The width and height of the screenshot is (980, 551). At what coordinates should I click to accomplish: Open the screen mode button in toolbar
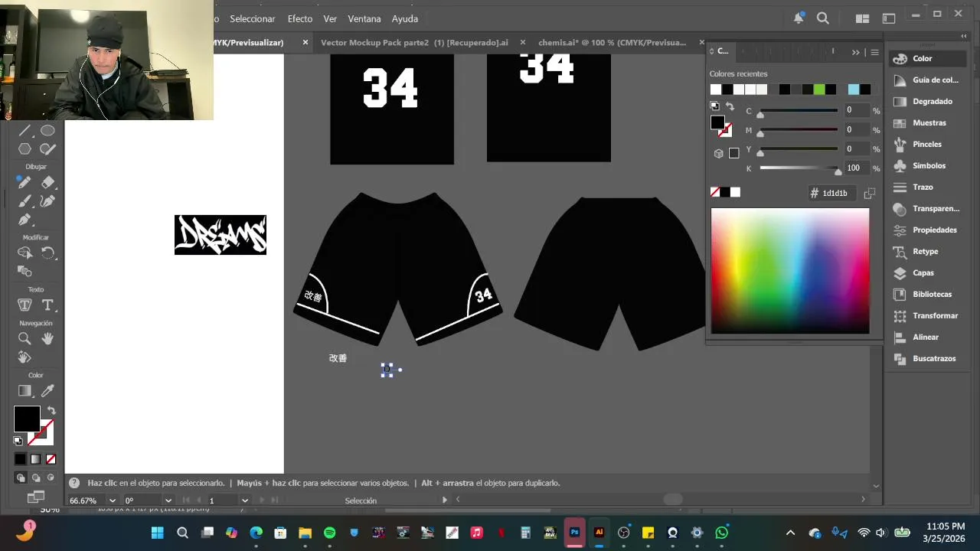(x=35, y=497)
